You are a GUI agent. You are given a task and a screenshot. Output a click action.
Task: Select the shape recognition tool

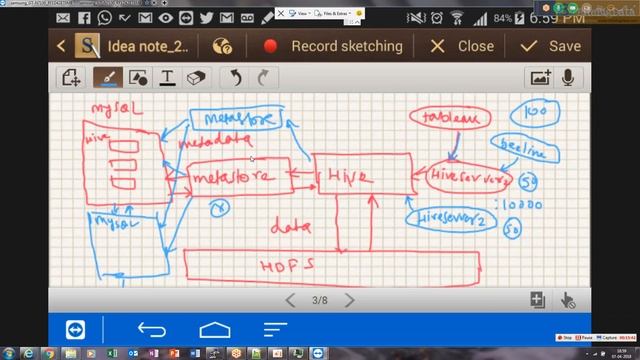(138, 77)
